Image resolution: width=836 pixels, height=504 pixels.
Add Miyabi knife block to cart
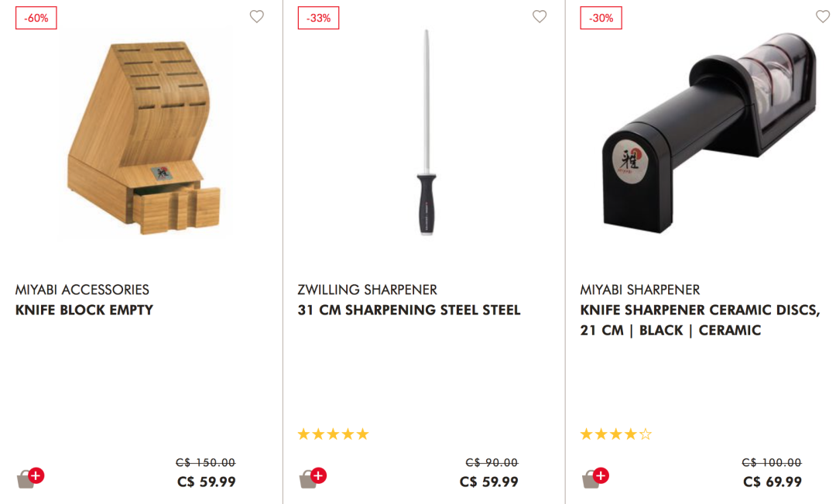(x=30, y=478)
